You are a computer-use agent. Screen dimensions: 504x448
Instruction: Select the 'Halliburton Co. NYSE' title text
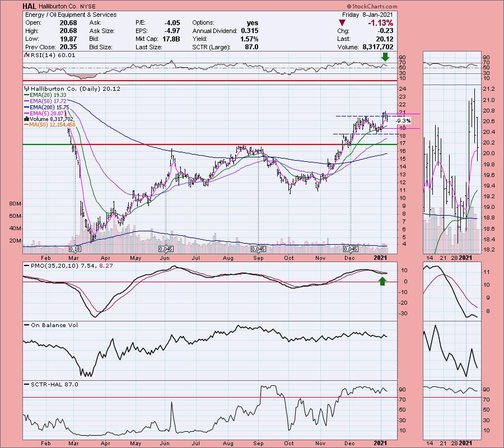(67, 6)
